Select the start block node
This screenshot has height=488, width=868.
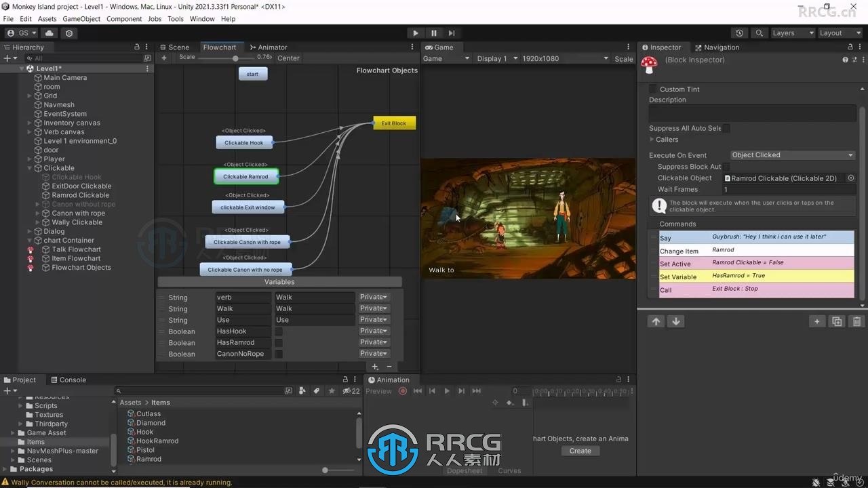(253, 74)
